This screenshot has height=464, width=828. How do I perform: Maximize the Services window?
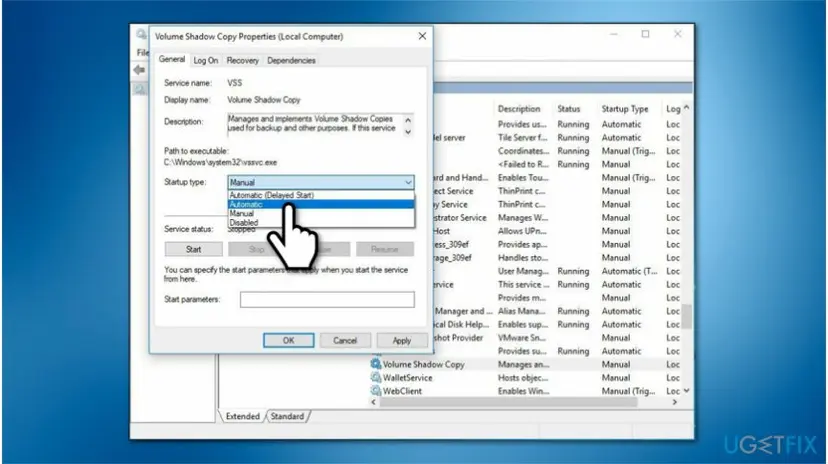[x=645, y=34]
